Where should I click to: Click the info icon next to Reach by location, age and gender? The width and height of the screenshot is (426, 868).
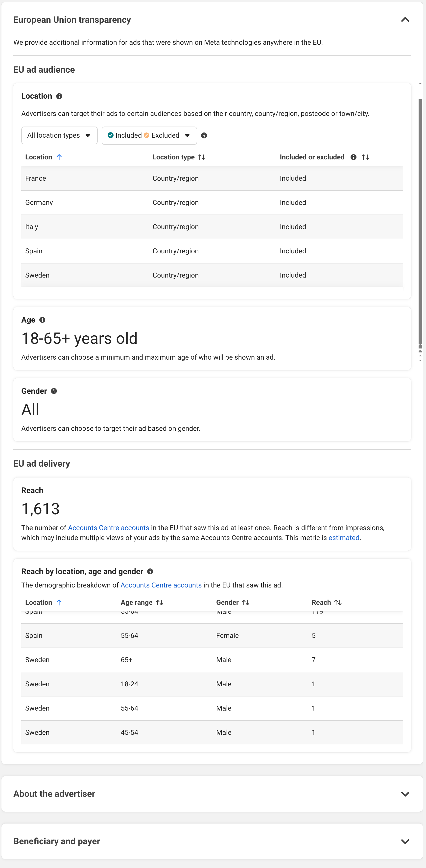coord(150,571)
